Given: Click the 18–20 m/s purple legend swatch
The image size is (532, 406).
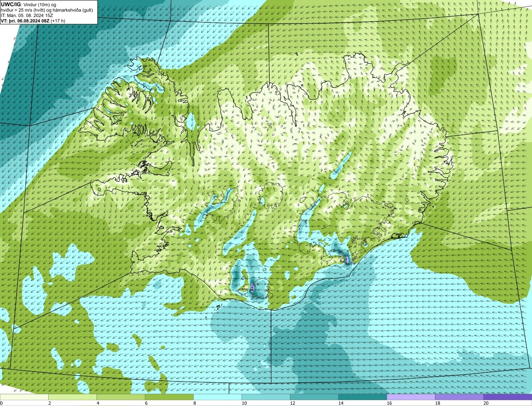Looking at the screenshot, I should (x=459, y=397).
